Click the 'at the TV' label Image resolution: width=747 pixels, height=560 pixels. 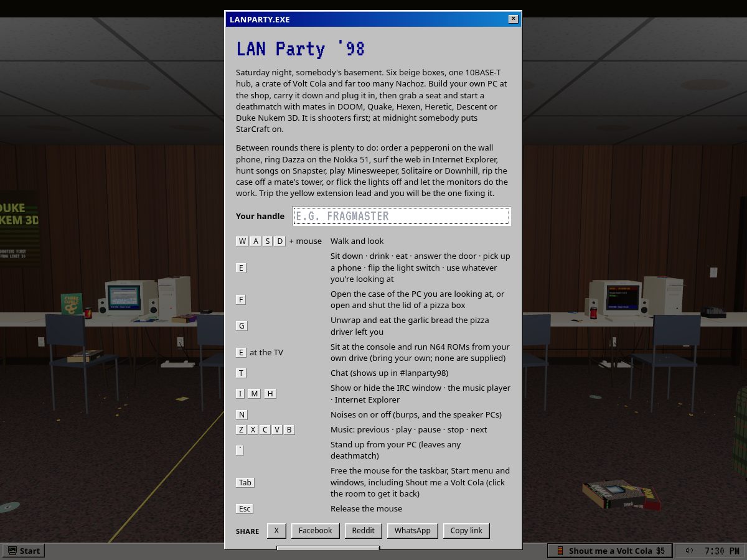[266, 352]
